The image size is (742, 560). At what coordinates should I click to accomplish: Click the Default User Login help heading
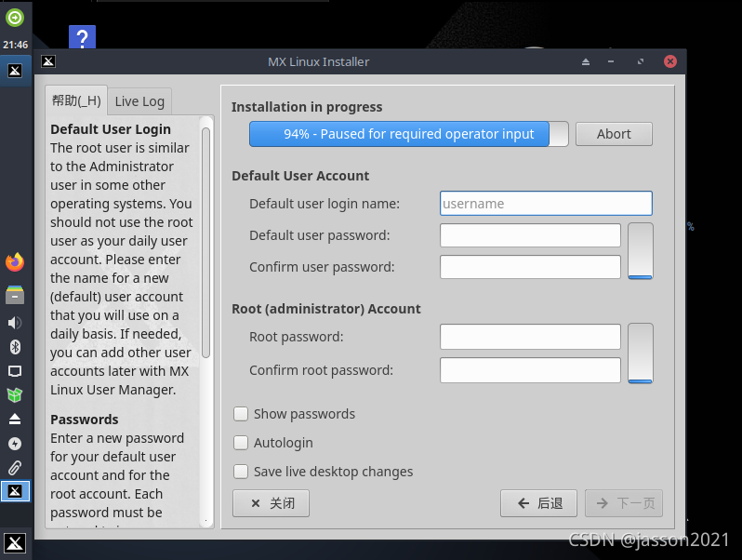(111, 129)
